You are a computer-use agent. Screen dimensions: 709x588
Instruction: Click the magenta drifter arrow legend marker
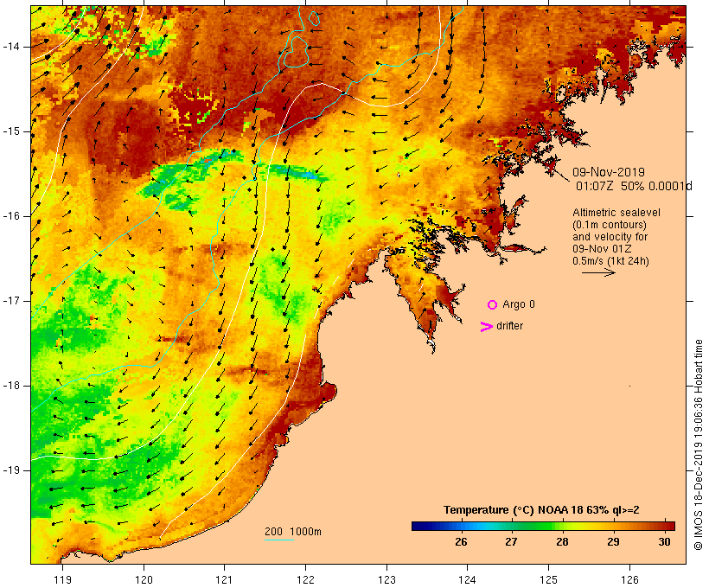tap(486, 327)
